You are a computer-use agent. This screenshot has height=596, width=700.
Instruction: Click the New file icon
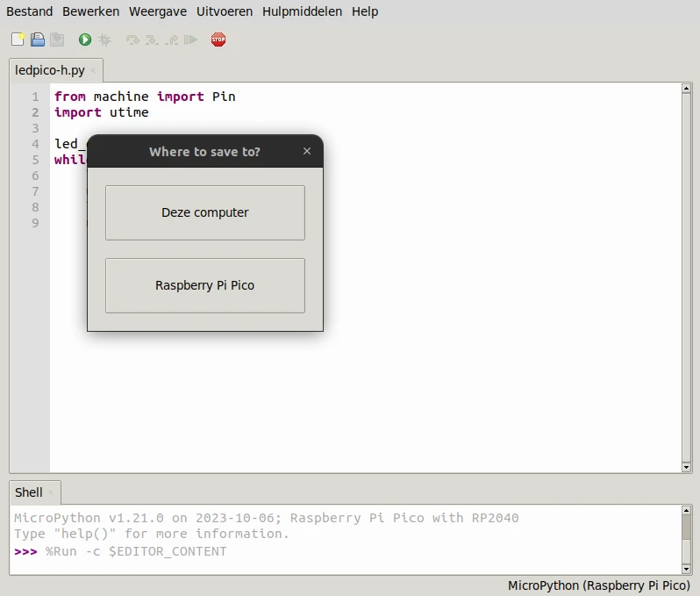pos(18,39)
